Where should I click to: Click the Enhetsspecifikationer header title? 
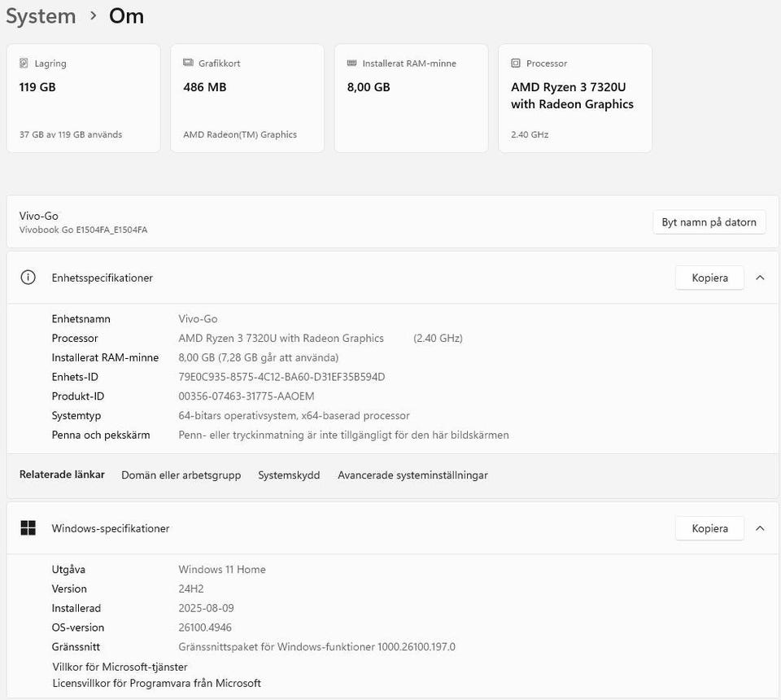(103, 278)
